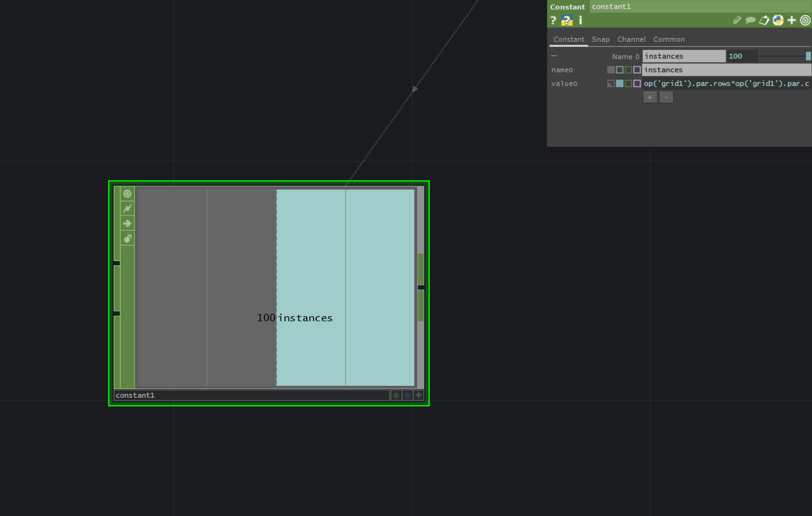Click the plus button to add parameter
This screenshot has height=516, width=812.
(x=650, y=96)
